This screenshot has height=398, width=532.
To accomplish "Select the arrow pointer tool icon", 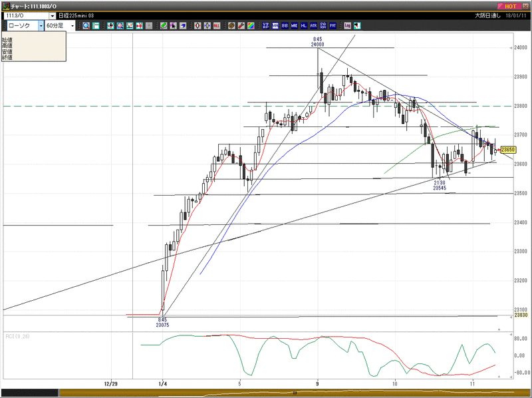I will coord(173,25).
